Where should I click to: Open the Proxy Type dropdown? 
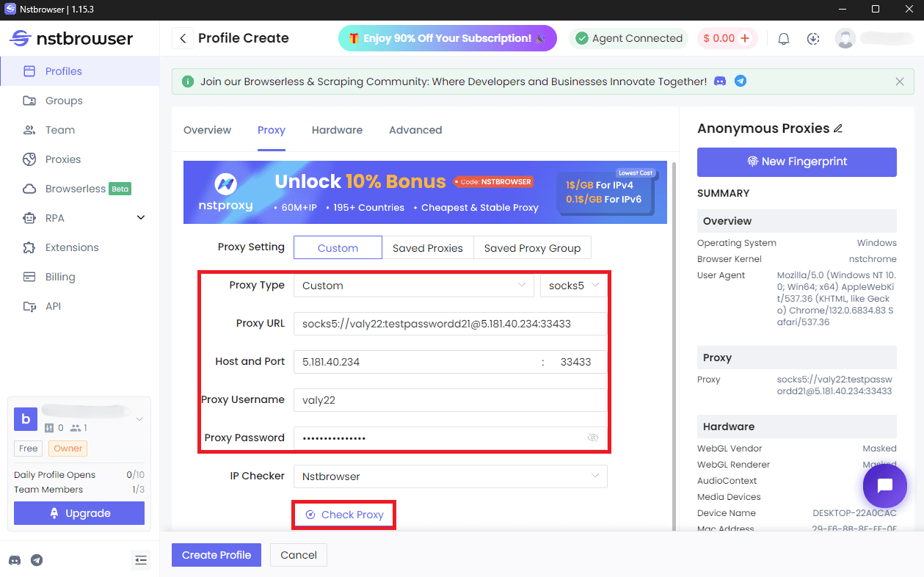[x=413, y=286]
